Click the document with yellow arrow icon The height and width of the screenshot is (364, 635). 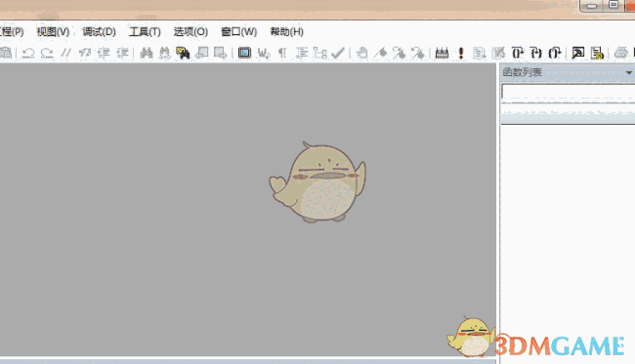point(597,53)
